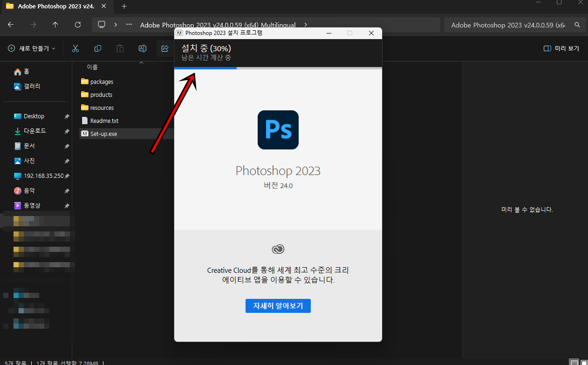Switch to large icons view in status bar
This screenshot has height=365, width=588.
(584, 362)
